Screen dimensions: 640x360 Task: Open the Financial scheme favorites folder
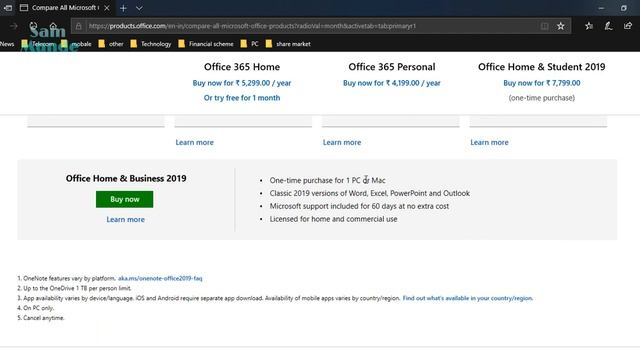[x=206, y=44]
